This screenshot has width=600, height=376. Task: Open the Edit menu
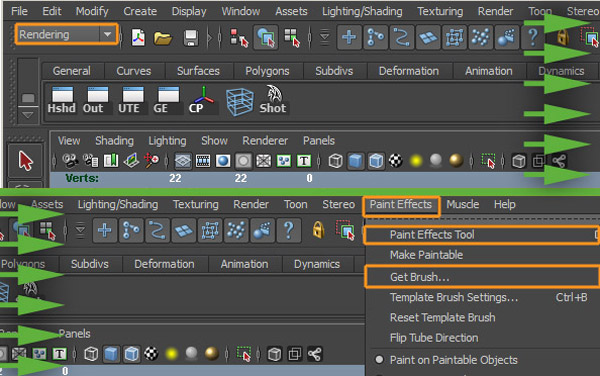click(x=52, y=11)
